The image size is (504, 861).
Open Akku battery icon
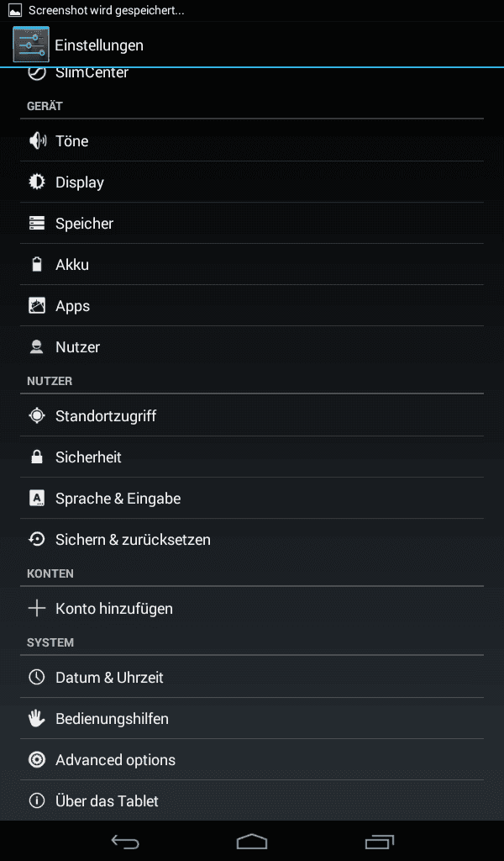click(x=37, y=264)
